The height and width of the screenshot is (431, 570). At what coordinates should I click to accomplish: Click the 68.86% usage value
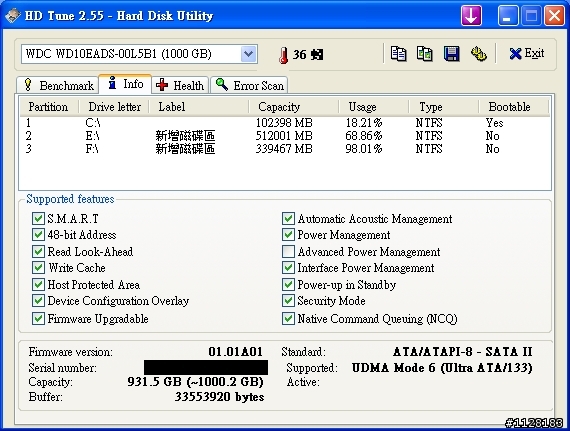364,136
